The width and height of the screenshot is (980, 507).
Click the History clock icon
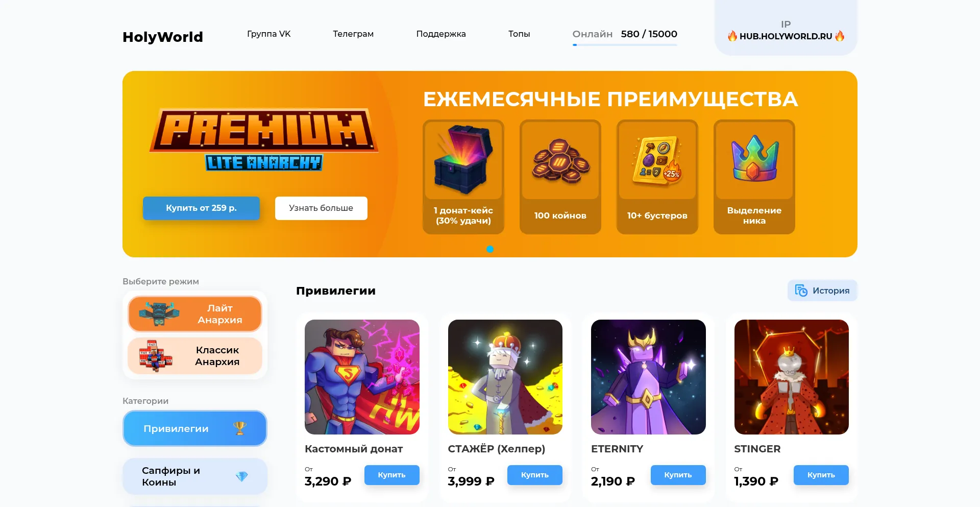[x=801, y=291]
